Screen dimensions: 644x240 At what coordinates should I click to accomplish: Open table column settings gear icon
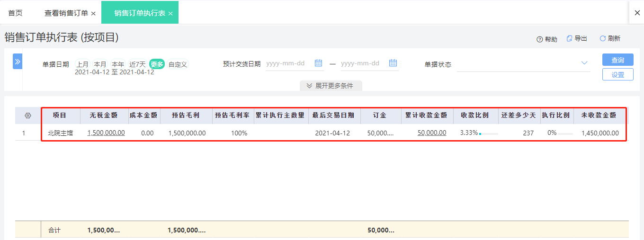[x=28, y=116]
